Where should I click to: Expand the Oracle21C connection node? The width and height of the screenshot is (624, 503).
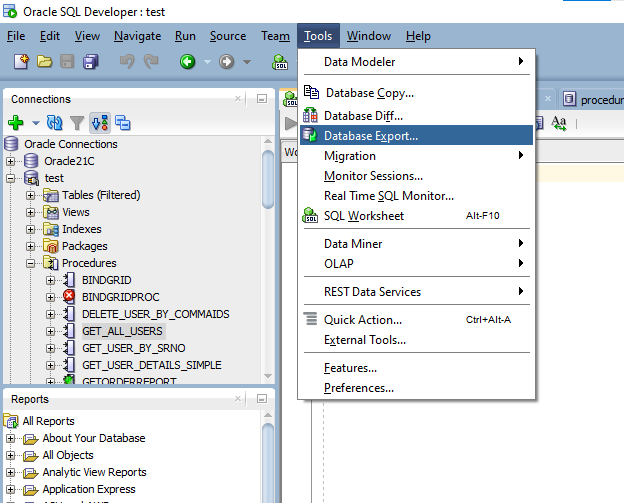pos(11,161)
